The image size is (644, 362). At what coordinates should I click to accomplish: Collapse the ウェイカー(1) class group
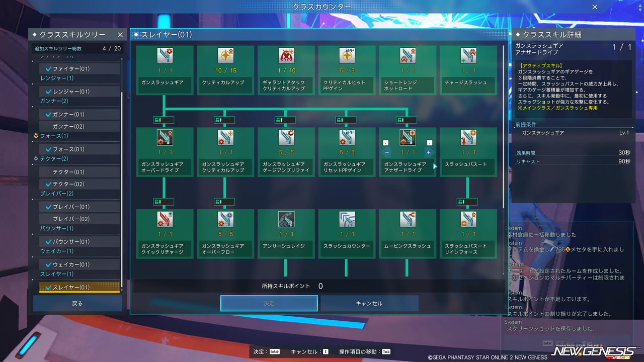click(57, 251)
